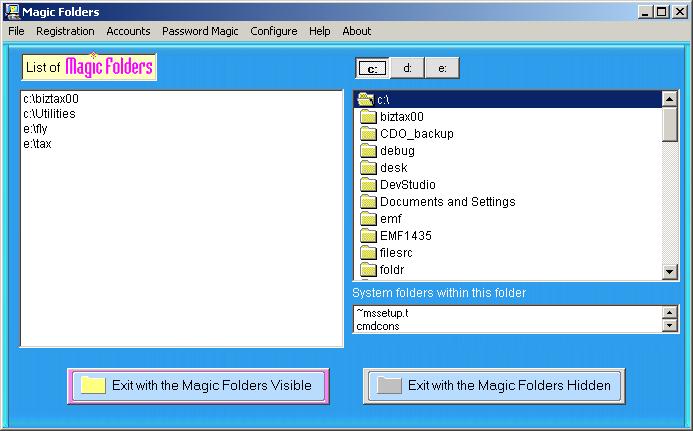
Task: Click folder tree scrollbar down arrow
Action: tap(670, 271)
